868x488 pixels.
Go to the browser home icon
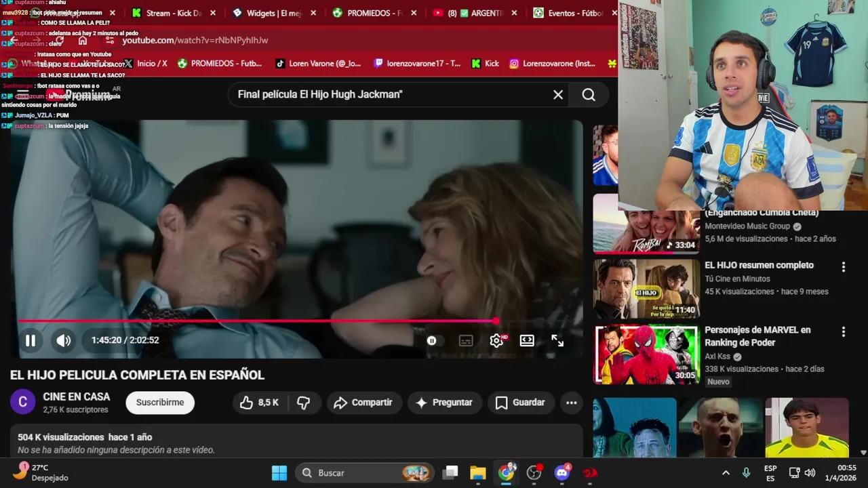pos(83,40)
